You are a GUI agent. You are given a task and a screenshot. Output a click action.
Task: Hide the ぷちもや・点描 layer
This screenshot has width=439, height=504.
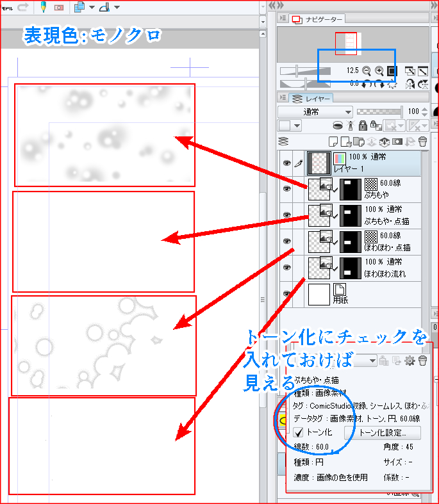pyautogui.click(x=286, y=215)
